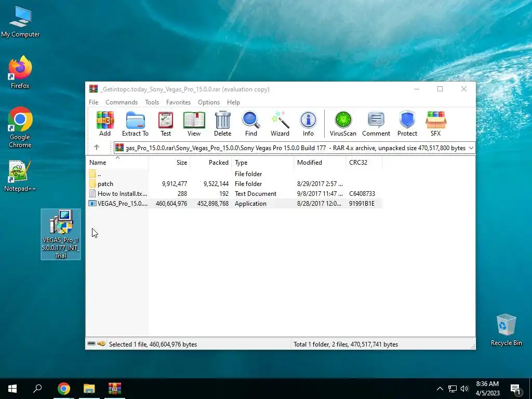Click WinRAR title bar icon
The width and height of the screenshot is (532, 399).
[94, 89]
